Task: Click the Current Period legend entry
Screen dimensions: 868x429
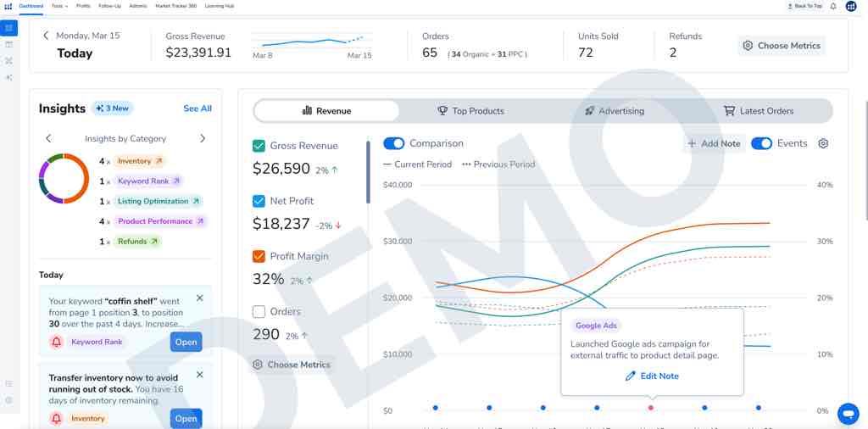Action: [x=417, y=164]
